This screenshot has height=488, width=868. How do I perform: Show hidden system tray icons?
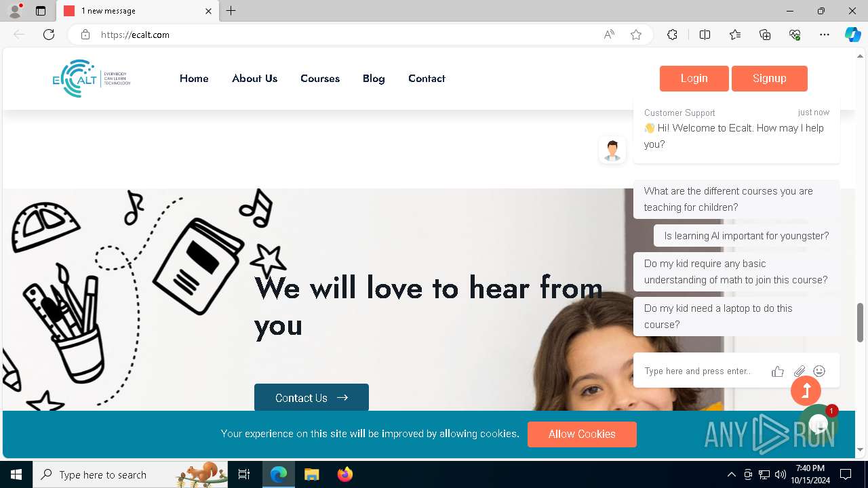pos(731,474)
